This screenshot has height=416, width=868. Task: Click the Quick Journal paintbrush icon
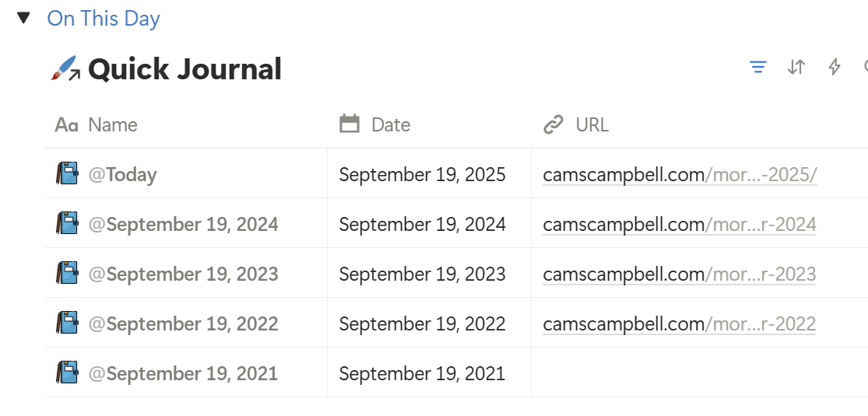(x=65, y=69)
